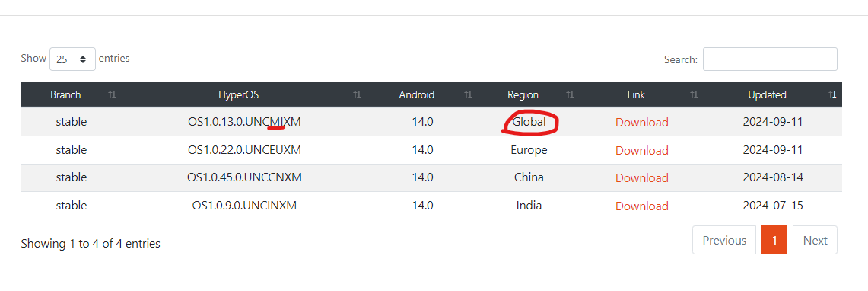This screenshot has height=291, width=868.
Task: Download the India OS1.0.9.0.UNCINXM ROM
Action: point(641,206)
